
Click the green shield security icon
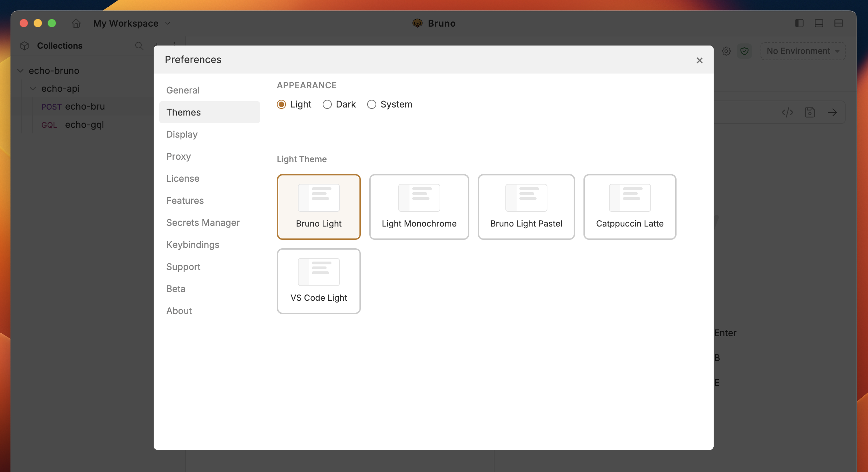744,51
